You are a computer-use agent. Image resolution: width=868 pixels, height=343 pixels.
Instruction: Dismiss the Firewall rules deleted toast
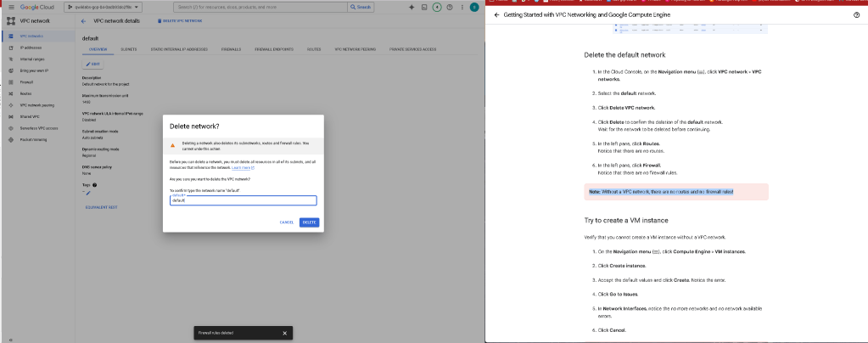[284, 333]
